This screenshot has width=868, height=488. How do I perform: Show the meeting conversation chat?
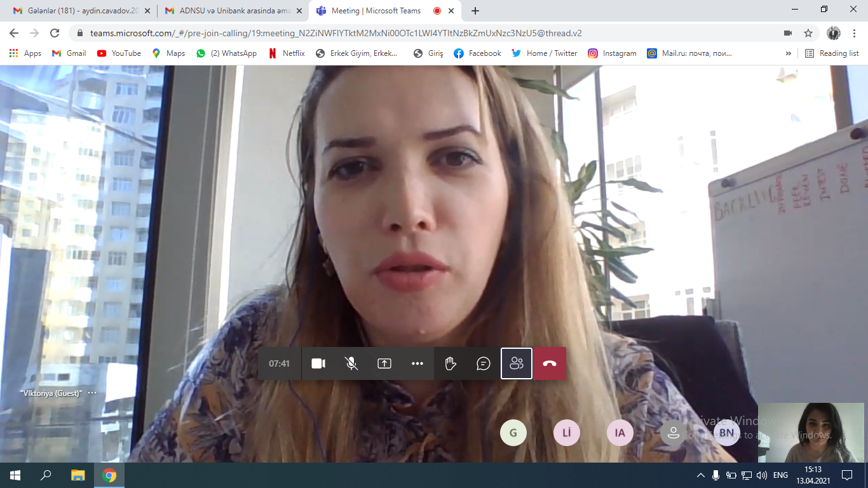click(x=484, y=363)
